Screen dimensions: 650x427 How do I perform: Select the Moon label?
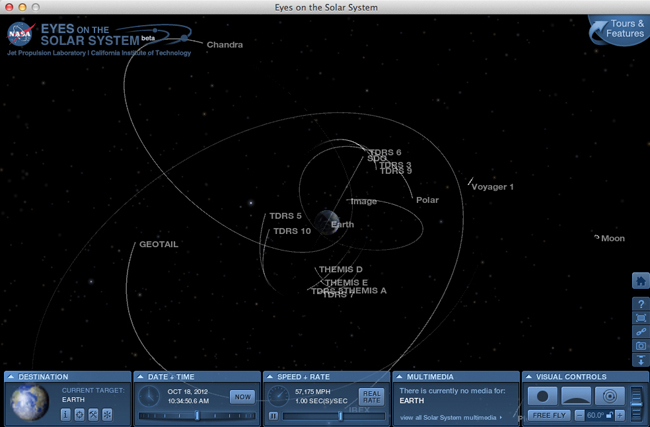click(613, 238)
